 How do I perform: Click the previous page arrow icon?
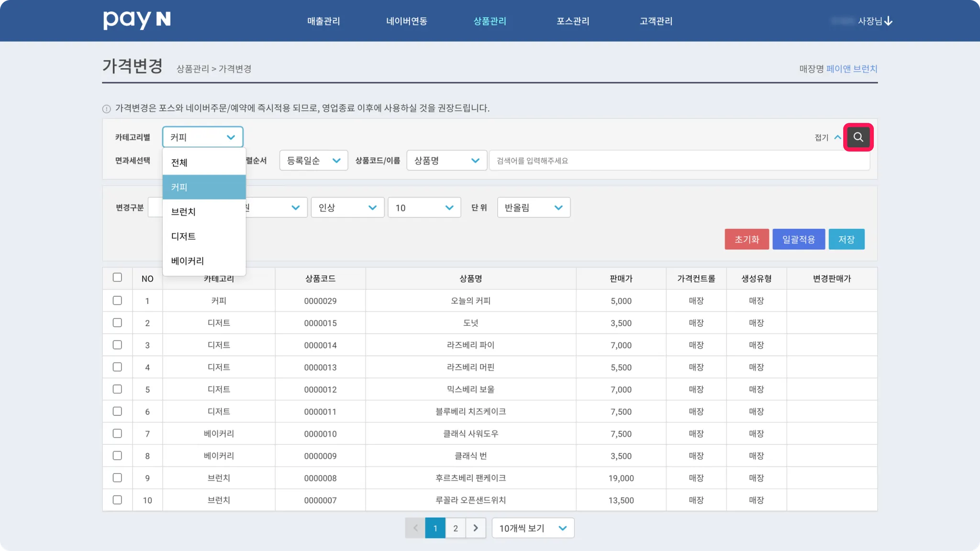click(x=415, y=528)
